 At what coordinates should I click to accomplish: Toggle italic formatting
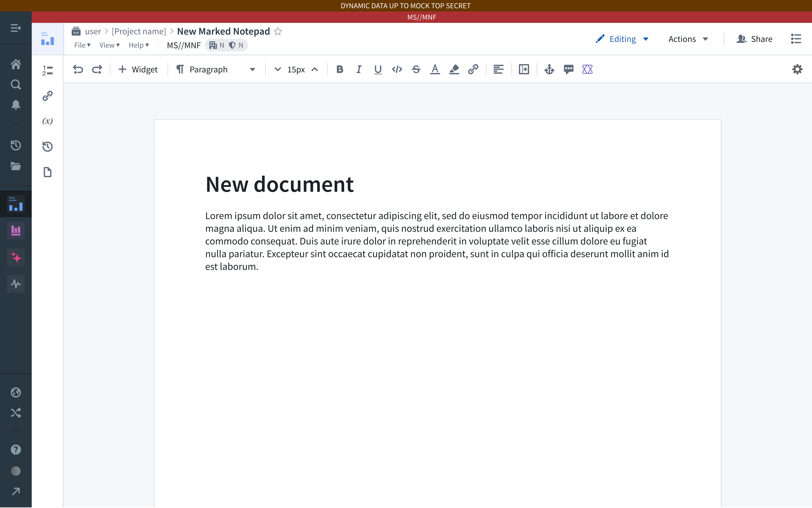tap(359, 69)
